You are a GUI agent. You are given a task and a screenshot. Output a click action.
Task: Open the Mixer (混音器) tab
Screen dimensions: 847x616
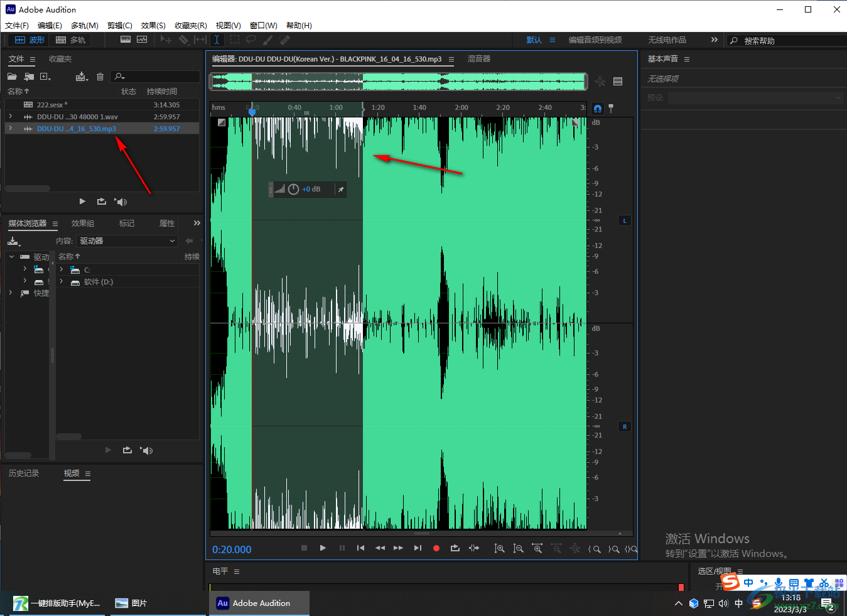479,59
